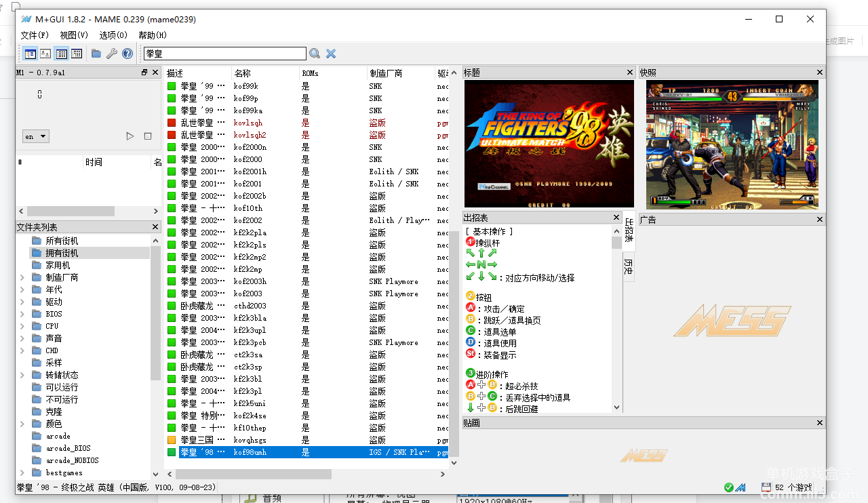Expand the 声音 folder node
The width and height of the screenshot is (868, 503).
click(22, 338)
